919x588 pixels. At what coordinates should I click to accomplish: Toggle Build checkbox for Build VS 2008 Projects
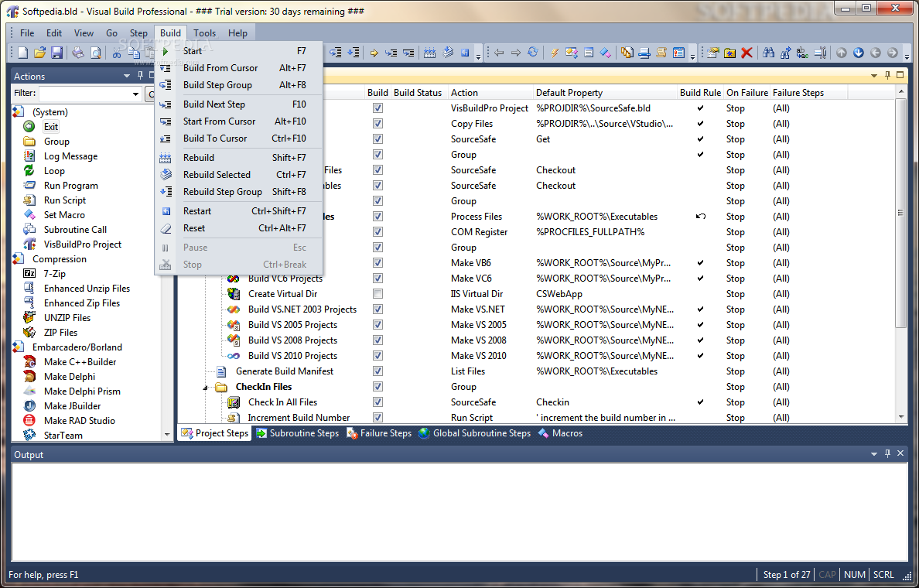[378, 340]
